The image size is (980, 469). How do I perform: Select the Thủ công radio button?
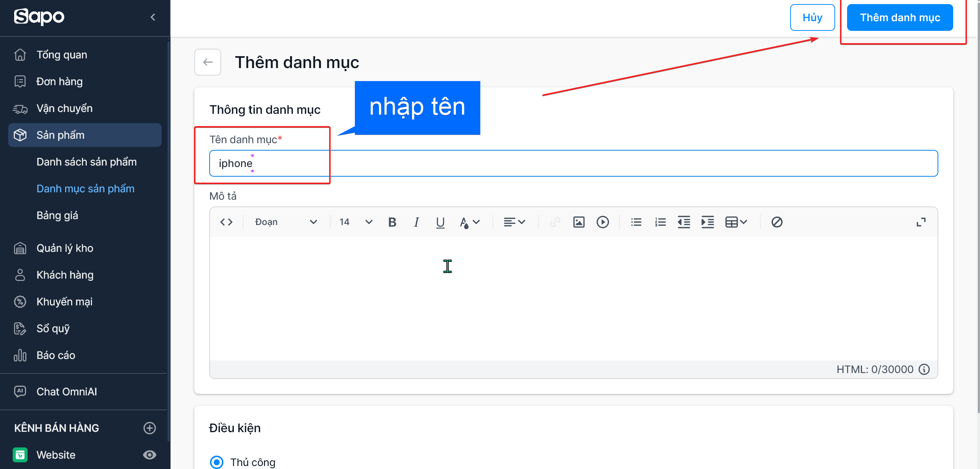click(217, 462)
